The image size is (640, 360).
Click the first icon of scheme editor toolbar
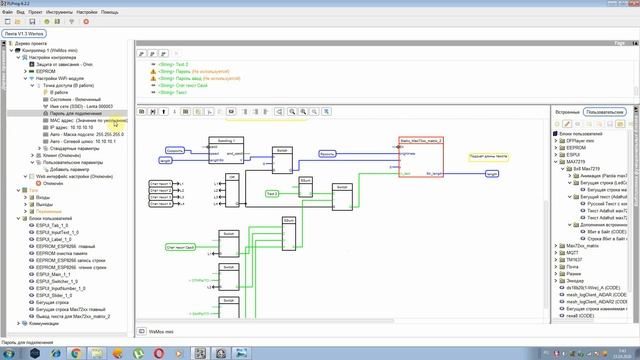coord(142,111)
